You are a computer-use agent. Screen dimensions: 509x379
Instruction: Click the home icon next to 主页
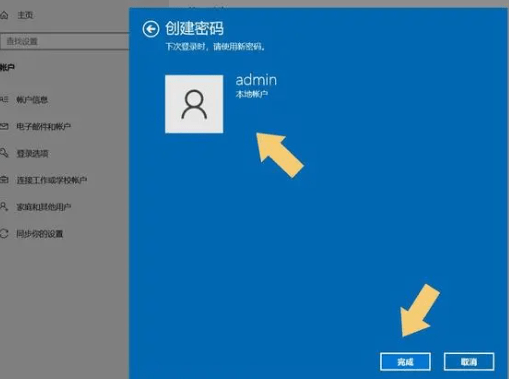point(4,15)
